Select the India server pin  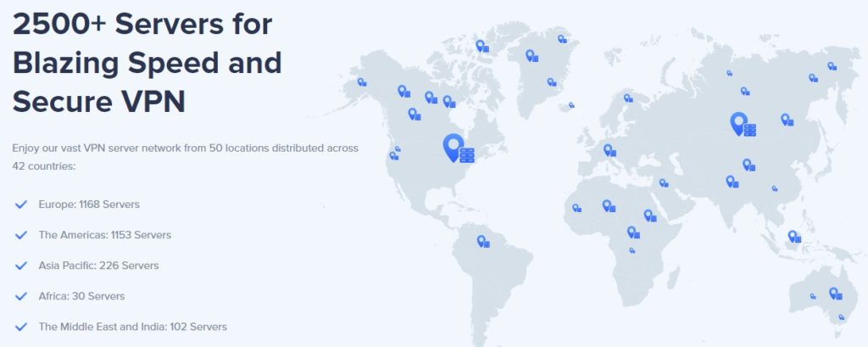tap(732, 182)
